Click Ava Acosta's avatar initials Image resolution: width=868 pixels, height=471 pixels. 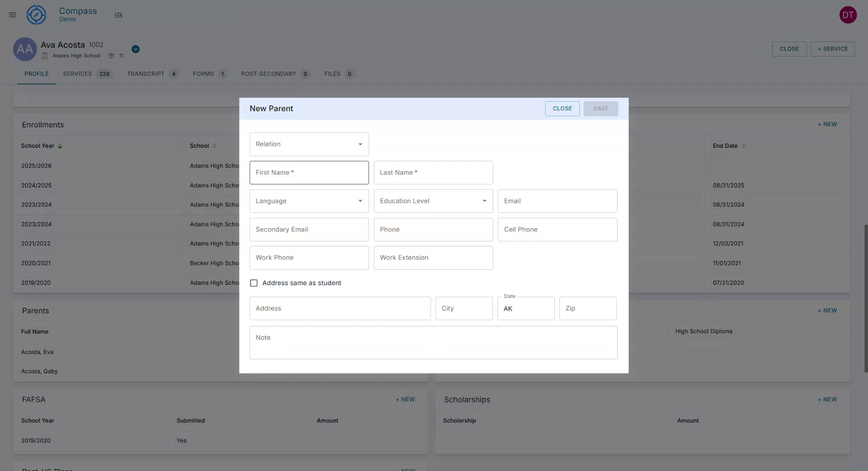click(x=25, y=49)
